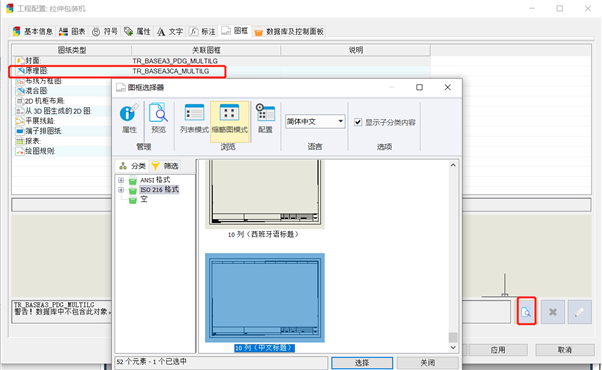Open the 属性 properties tool in the selector
602x370 pixels.
coord(129,118)
